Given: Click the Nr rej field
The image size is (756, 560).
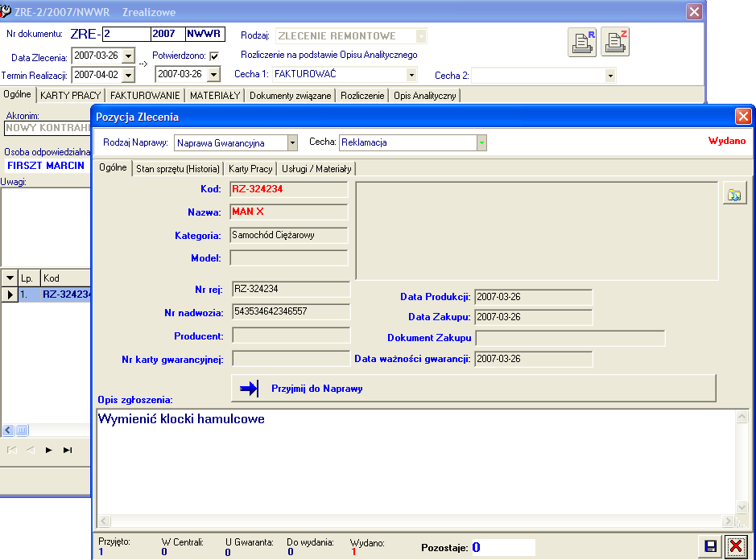Looking at the screenshot, I should point(291,289).
